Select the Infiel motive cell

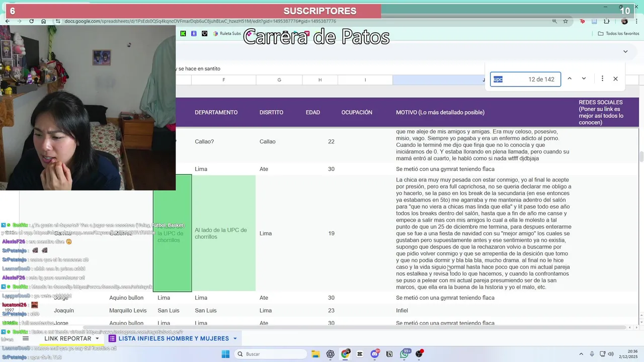(484, 311)
